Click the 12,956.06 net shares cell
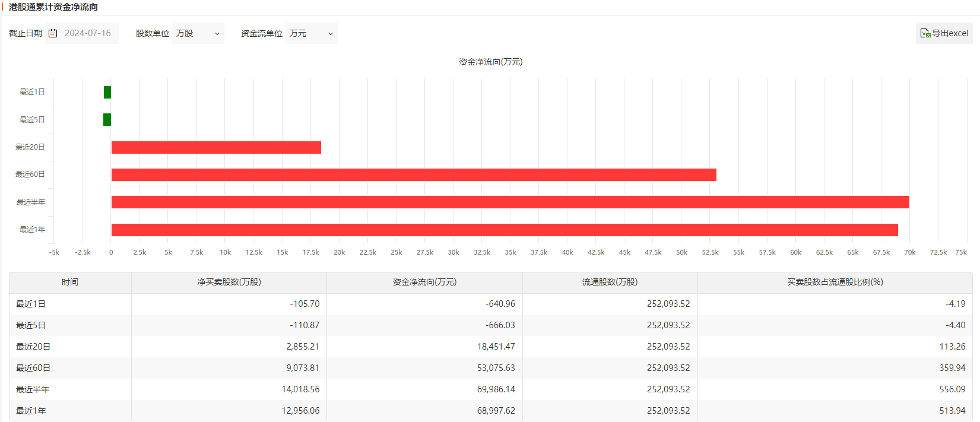The height and width of the screenshot is (422, 980). pos(229,411)
